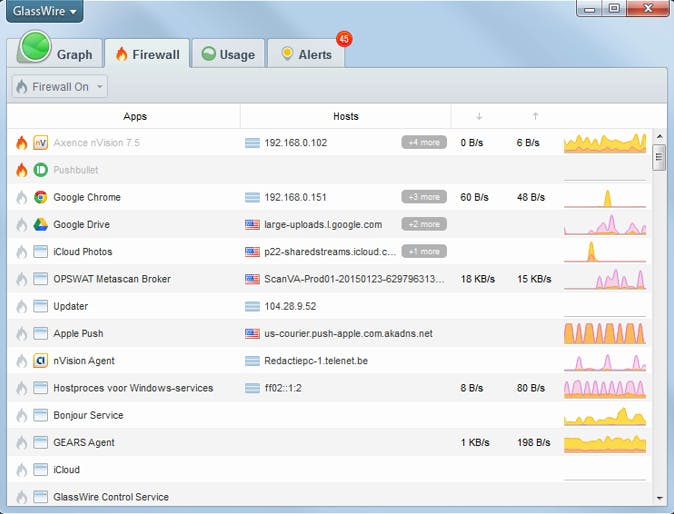
Task: Click US flag beside ScanVA-Prod01 host
Action: click(252, 279)
